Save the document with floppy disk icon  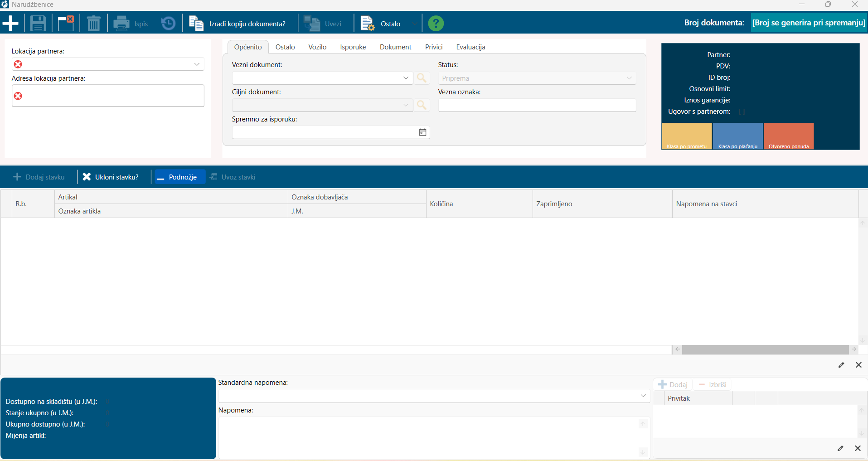[38, 23]
